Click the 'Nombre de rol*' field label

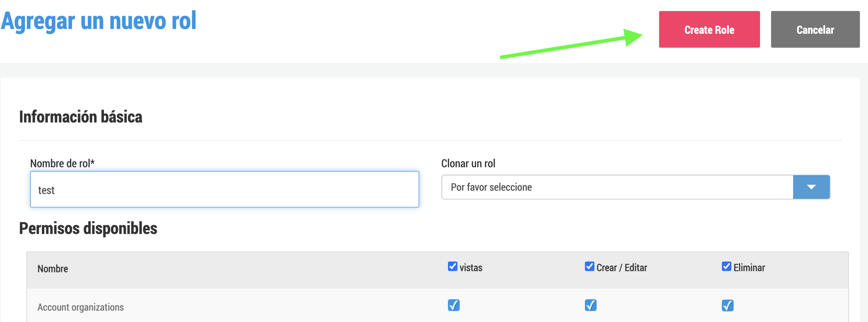pos(62,164)
